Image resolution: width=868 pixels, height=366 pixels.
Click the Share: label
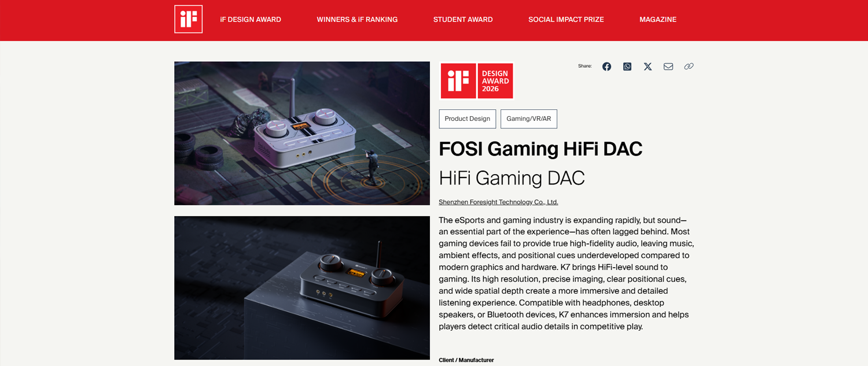tap(585, 66)
